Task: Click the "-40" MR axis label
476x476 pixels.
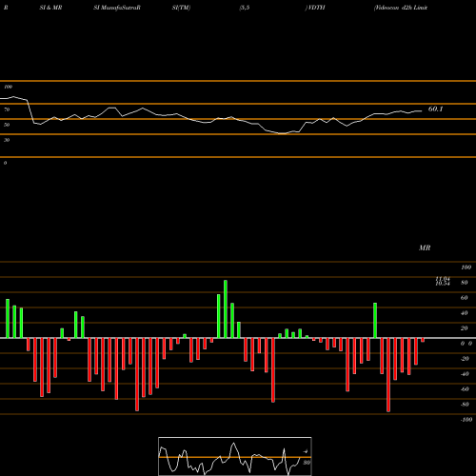Action: point(465,374)
